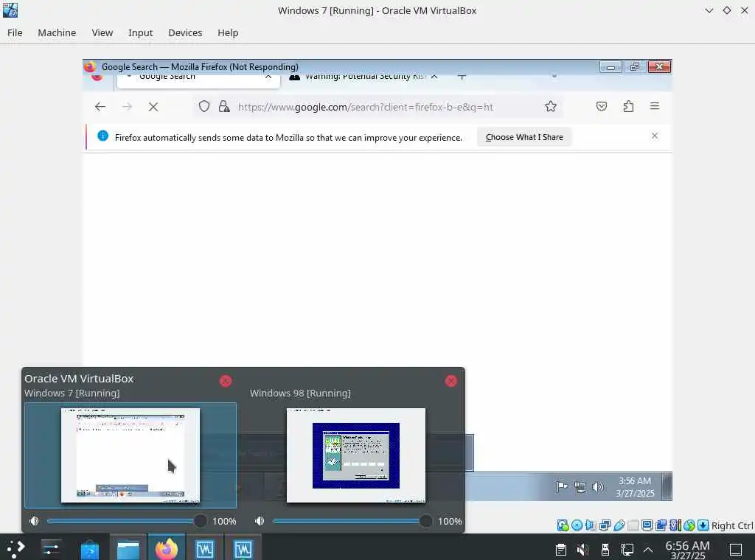This screenshot has height=560, width=755.
Task: Click the muted volume tray icon
Action: [x=582, y=549]
